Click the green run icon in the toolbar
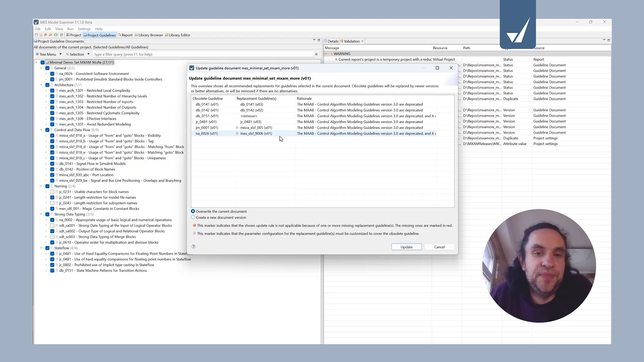The width and height of the screenshot is (644, 362). pyautogui.click(x=55, y=35)
